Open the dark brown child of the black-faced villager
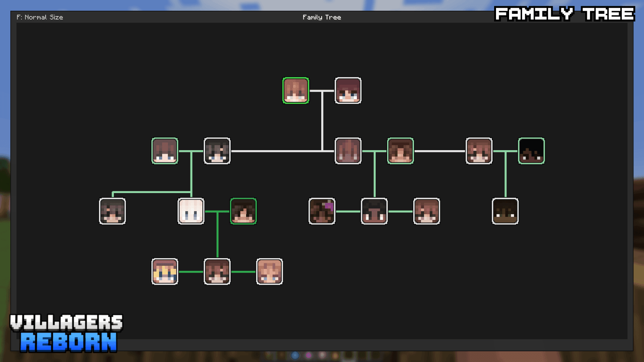 point(505,211)
